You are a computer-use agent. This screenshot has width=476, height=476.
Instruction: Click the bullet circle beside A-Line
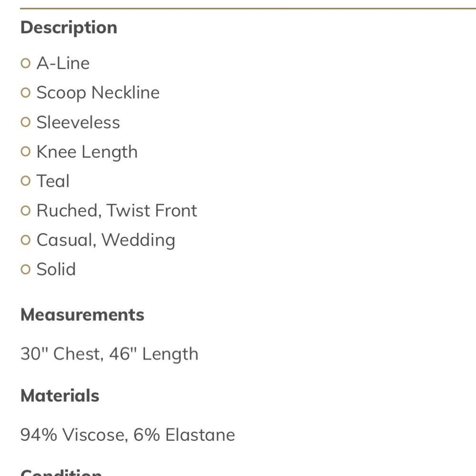[26, 63]
